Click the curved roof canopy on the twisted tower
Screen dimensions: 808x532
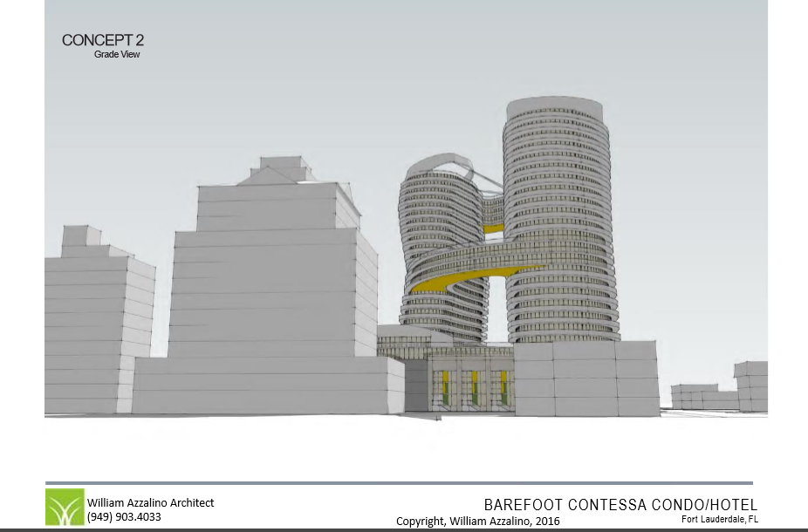point(445,163)
